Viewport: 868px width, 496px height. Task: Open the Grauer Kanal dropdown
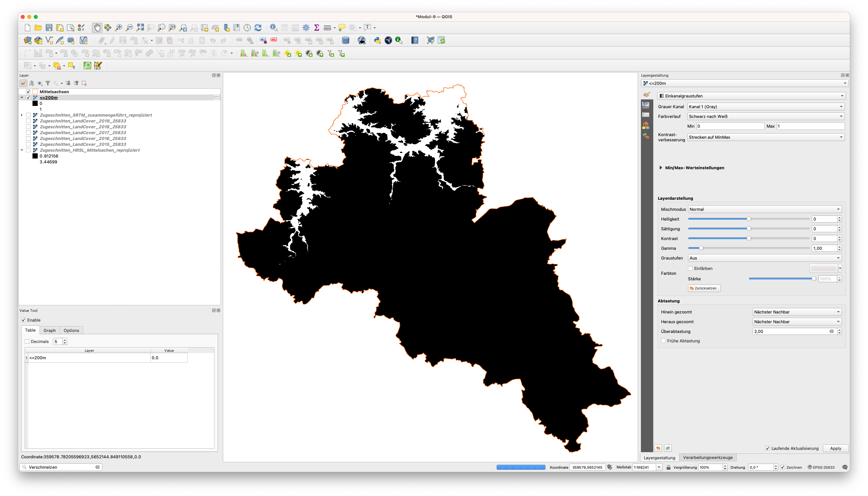[x=766, y=107]
